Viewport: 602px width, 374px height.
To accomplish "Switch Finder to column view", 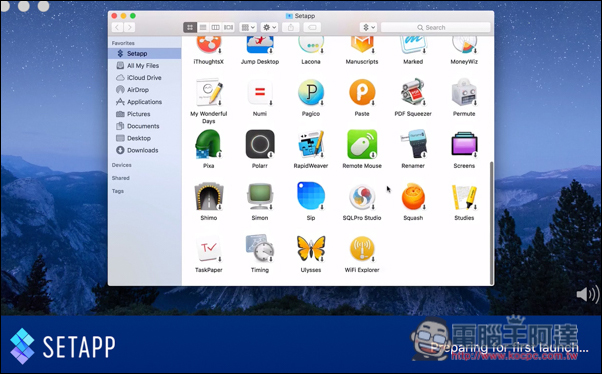I will 216,27.
